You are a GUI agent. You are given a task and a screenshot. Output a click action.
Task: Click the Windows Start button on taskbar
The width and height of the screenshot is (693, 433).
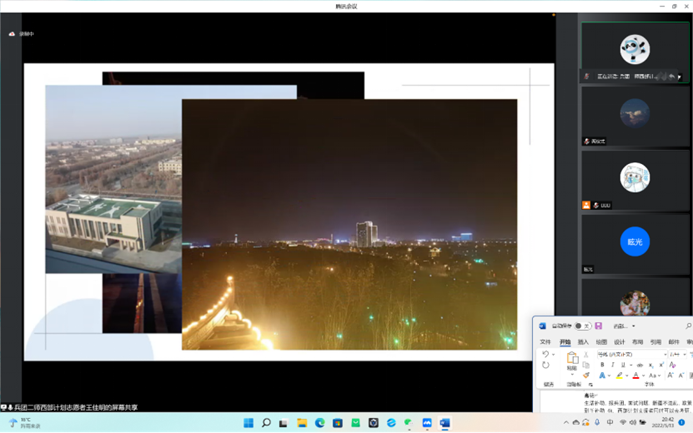pyautogui.click(x=249, y=423)
